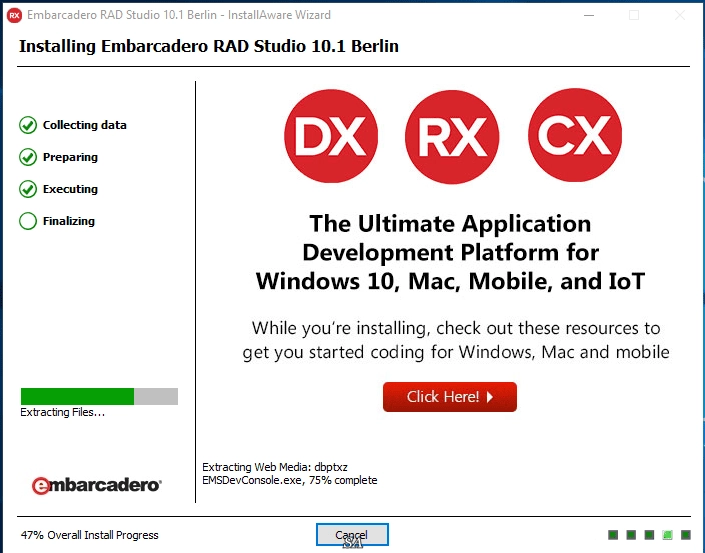This screenshot has width=705, height=553.
Task: Click the 'Preparing' step label
Action: pyautogui.click(x=70, y=157)
